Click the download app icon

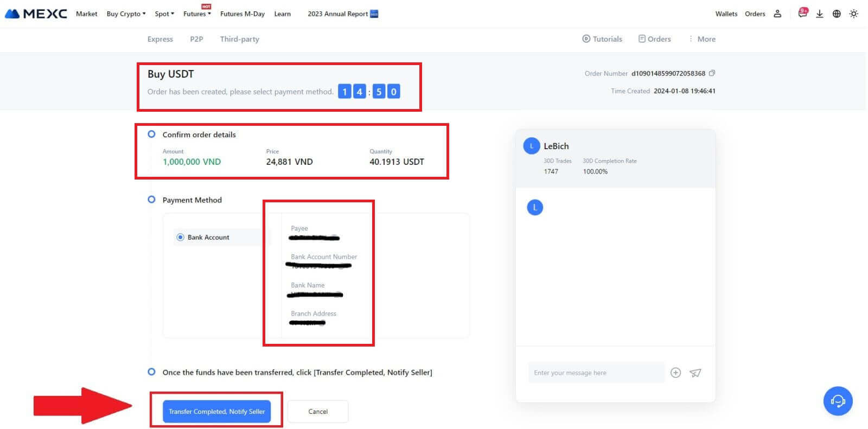(820, 14)
